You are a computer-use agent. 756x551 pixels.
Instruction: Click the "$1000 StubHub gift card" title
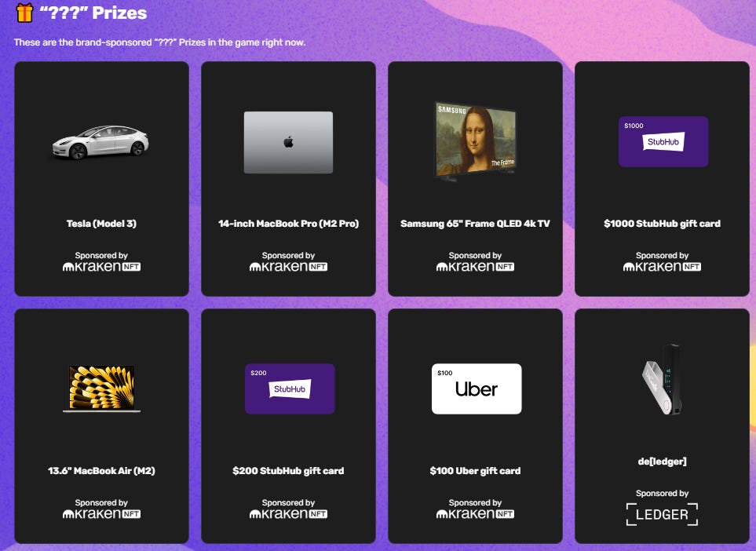point(662,224)
